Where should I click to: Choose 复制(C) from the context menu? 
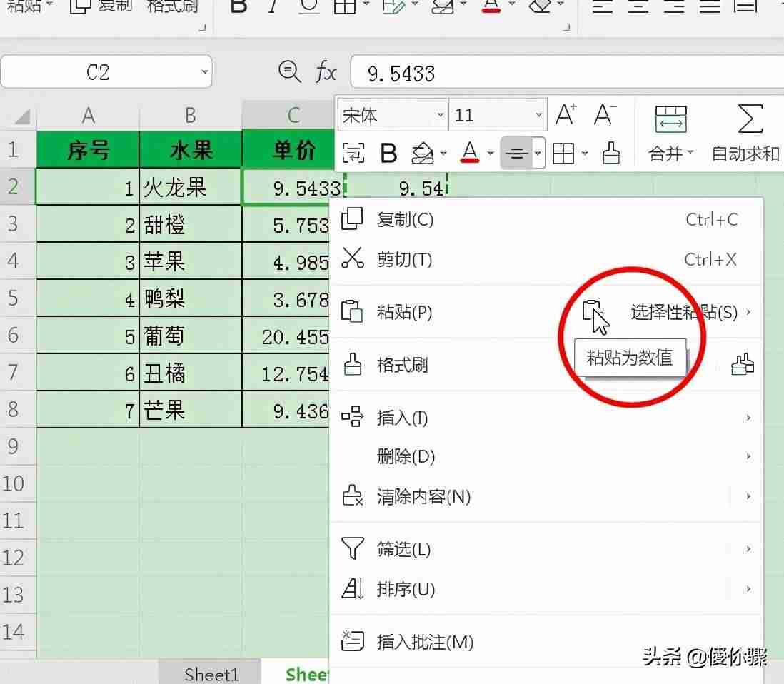[x=546, y=219]
